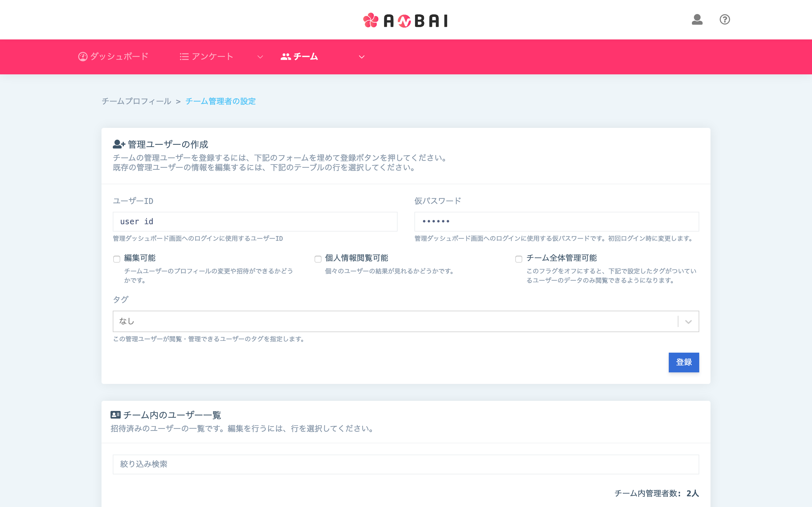
Task: Click the ユーザーID input field
Action: 255,221
